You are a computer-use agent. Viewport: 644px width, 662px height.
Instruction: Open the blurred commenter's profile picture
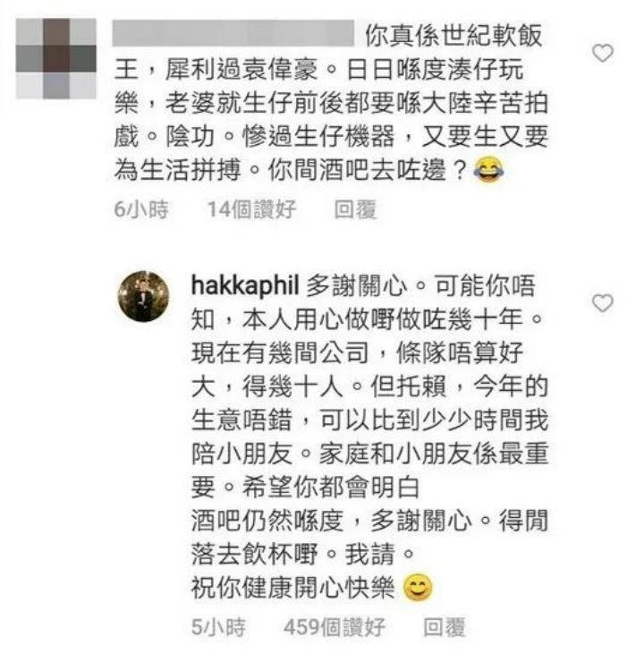coord(56,59)
